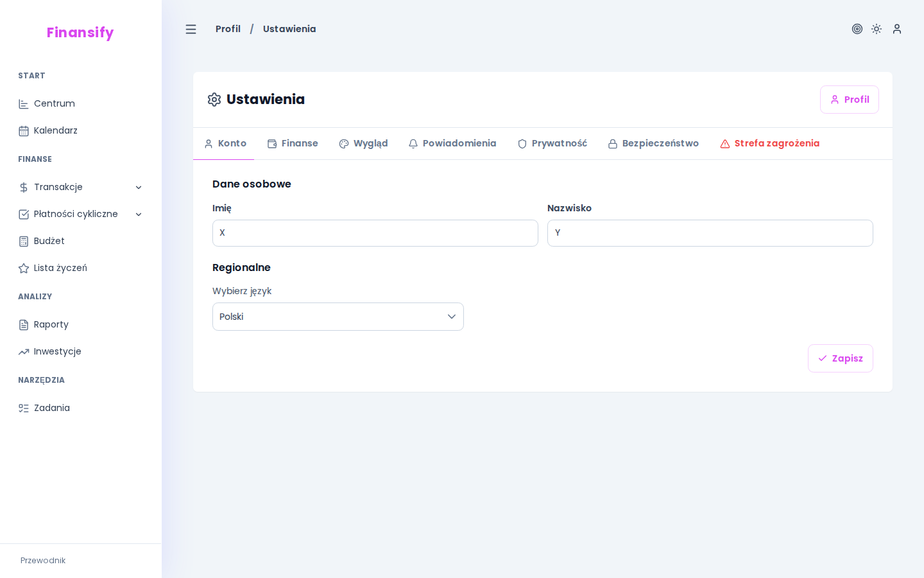
Task: Click the Zadania checklist icon
Action: [24, 408]
